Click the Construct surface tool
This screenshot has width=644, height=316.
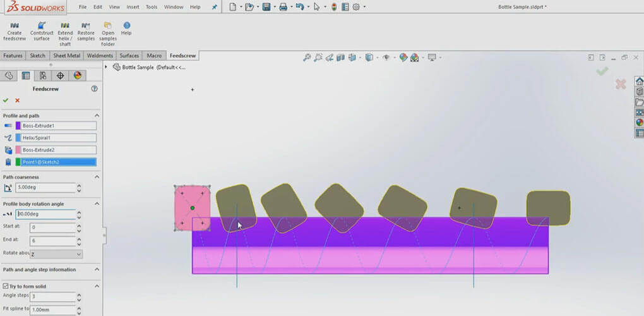tap(42, 31)
